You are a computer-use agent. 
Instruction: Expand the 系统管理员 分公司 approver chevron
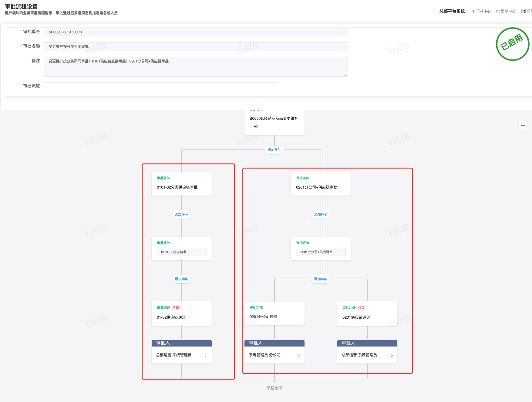(299, 355)
